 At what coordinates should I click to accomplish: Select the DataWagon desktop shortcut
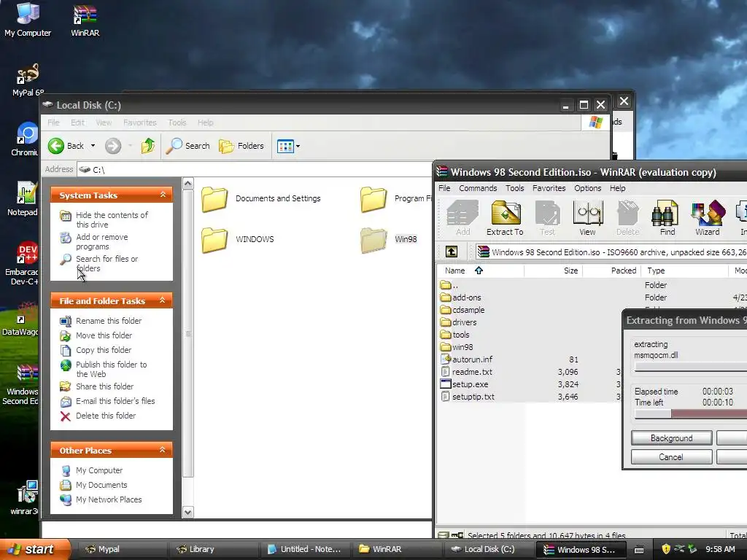click(x=21, y=320)
